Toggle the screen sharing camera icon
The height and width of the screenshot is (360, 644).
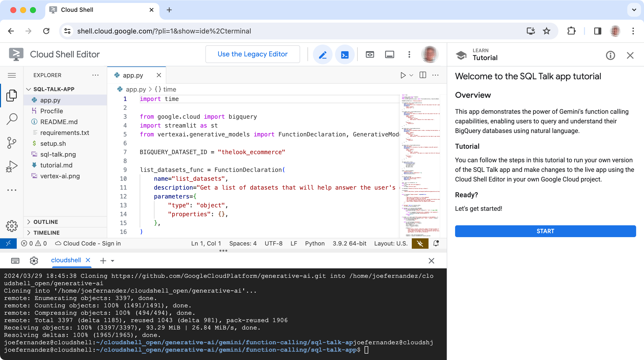370,54
